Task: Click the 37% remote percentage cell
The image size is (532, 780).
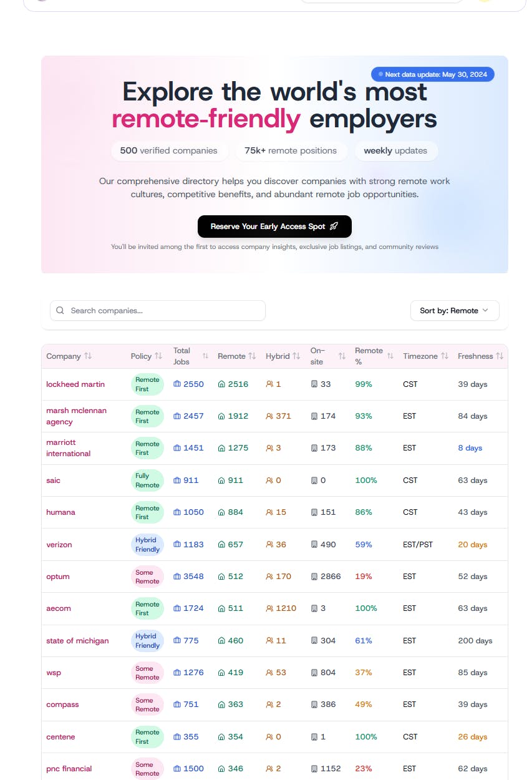Action: (364, 673)
